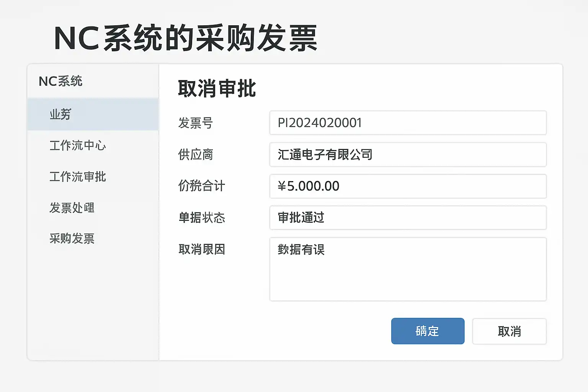
Task: Click the 确定 confirm button
Action: click(428, 331)
